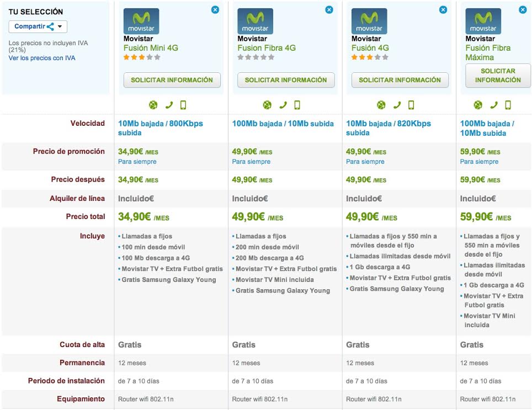Click the Precio total row label
This screenshot has height=410, width=532.
86,216
